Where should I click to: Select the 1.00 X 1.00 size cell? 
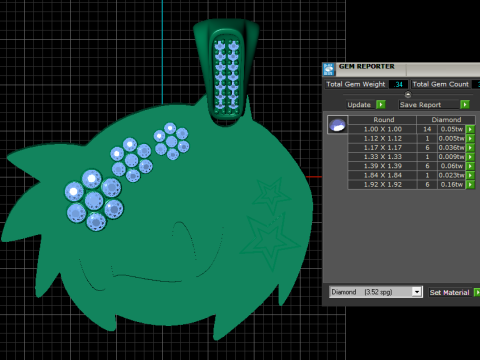[x=383, y=129]
